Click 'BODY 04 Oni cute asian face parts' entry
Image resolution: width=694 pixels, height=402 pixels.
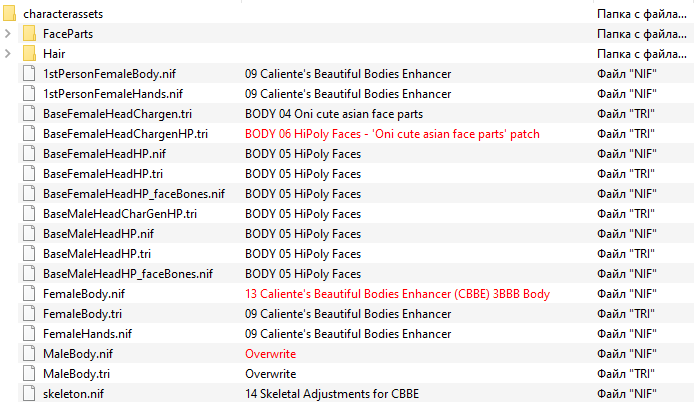[x=334, y=114]
